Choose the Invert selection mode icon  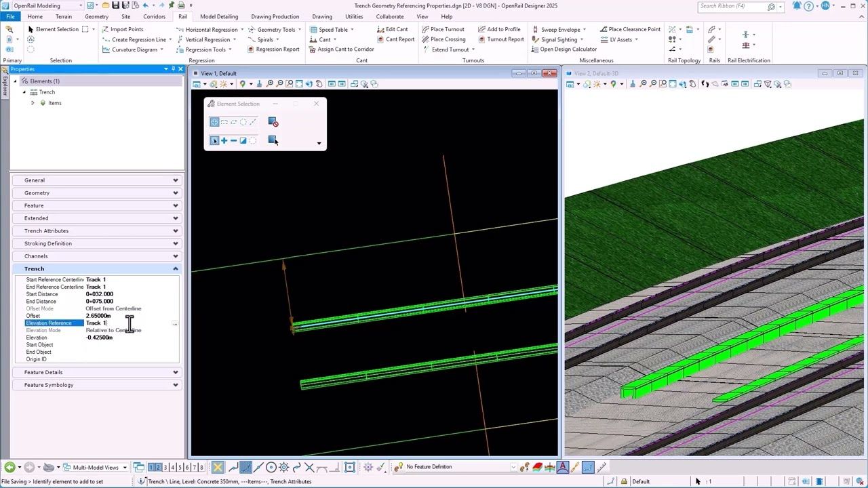243,140
